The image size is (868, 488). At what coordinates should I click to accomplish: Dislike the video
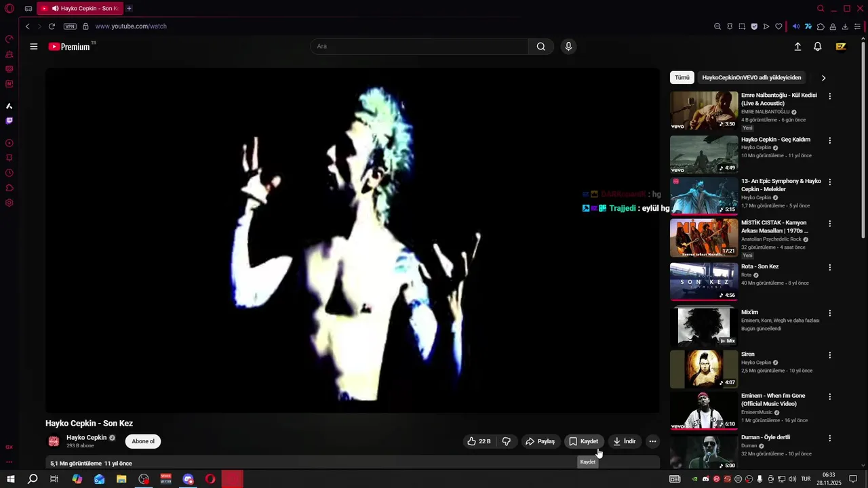[x=507, y=441]
